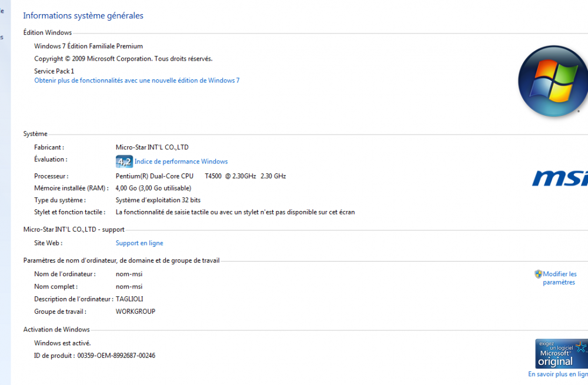Select the 4,00 Go RAM value
This screenshot has height=385, width=588.
153,188
